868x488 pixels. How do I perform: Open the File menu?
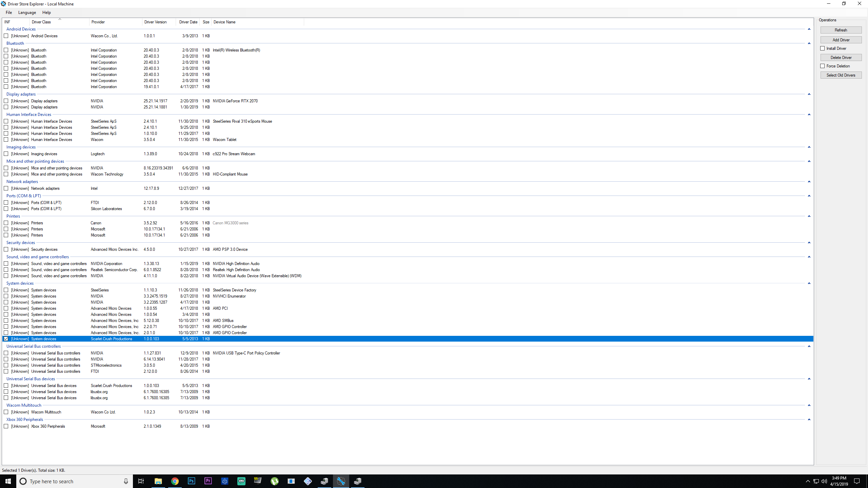(x=9, y=13)
